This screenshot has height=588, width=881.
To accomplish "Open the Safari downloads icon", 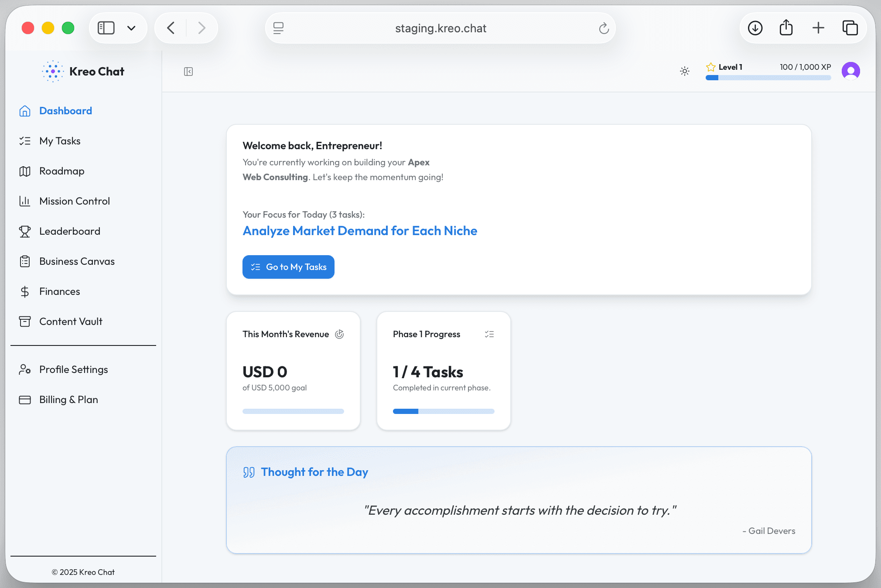I will (755, 28).
